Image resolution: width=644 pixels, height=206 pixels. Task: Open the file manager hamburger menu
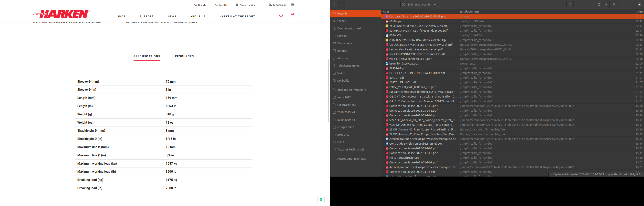(x=614, y=5)
